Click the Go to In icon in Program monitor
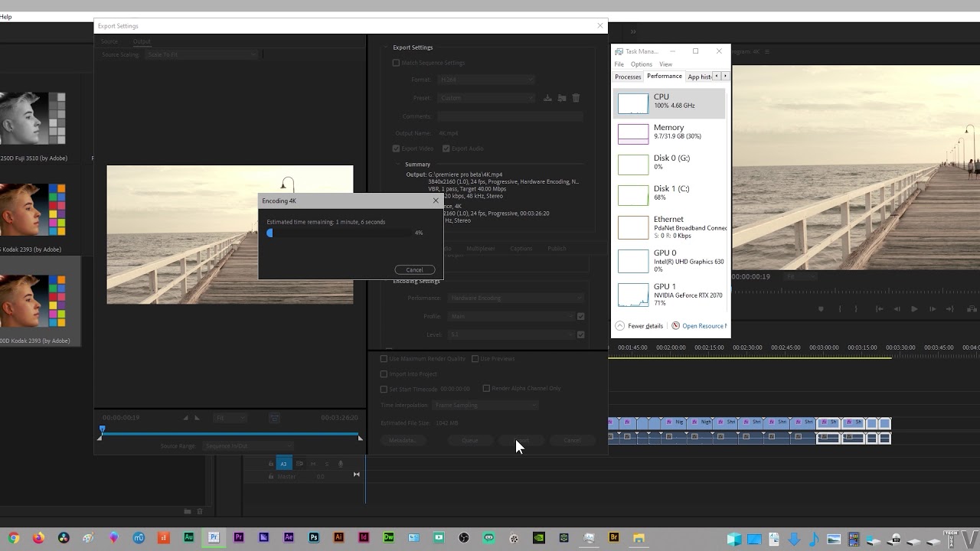This screenshot has height=551, width=980. click(x=879, y=309)
